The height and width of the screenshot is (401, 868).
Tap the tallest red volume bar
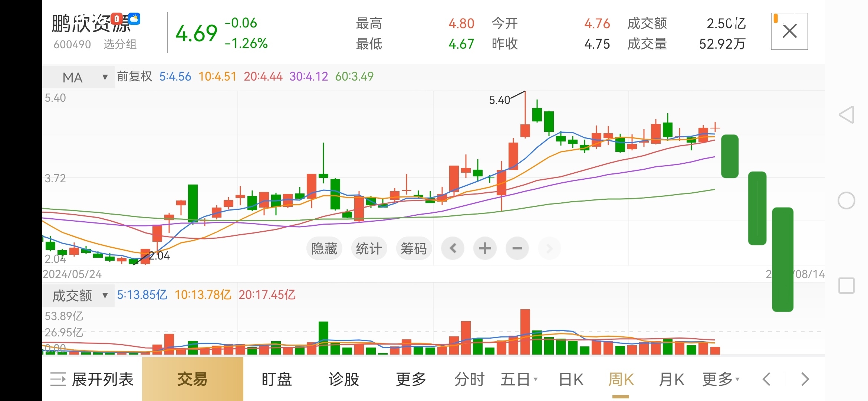point(525,332)
